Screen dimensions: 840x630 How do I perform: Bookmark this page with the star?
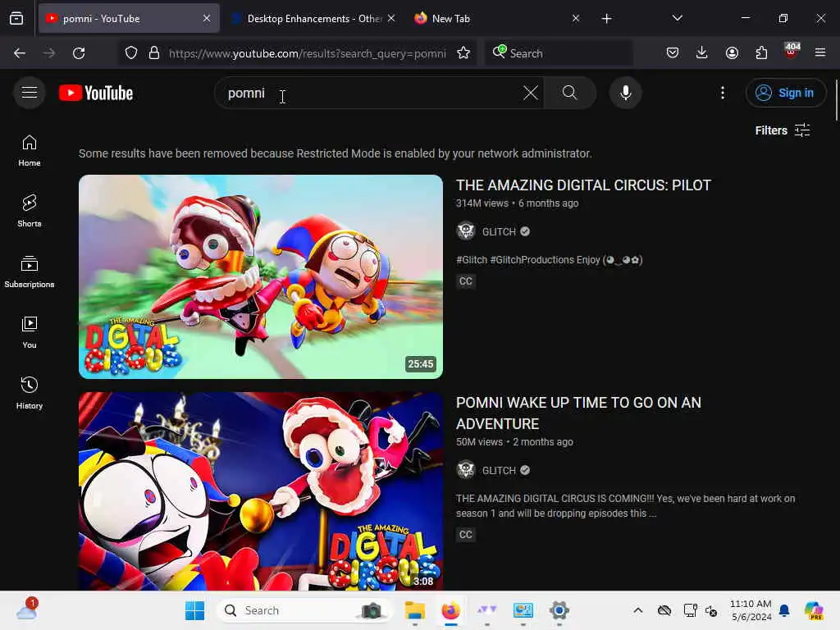pyautogui.click(x=463, y=53)
